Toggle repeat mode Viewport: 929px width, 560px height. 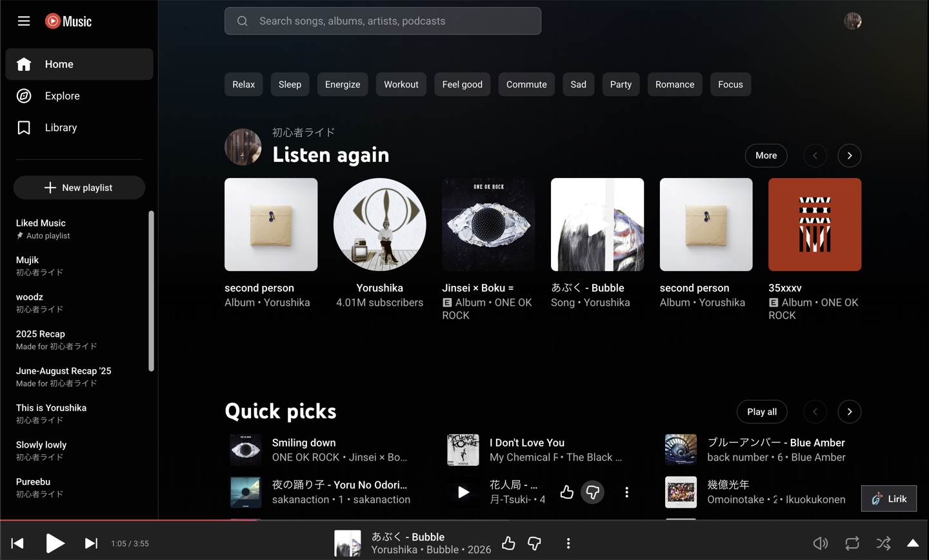tap(852, 543)
